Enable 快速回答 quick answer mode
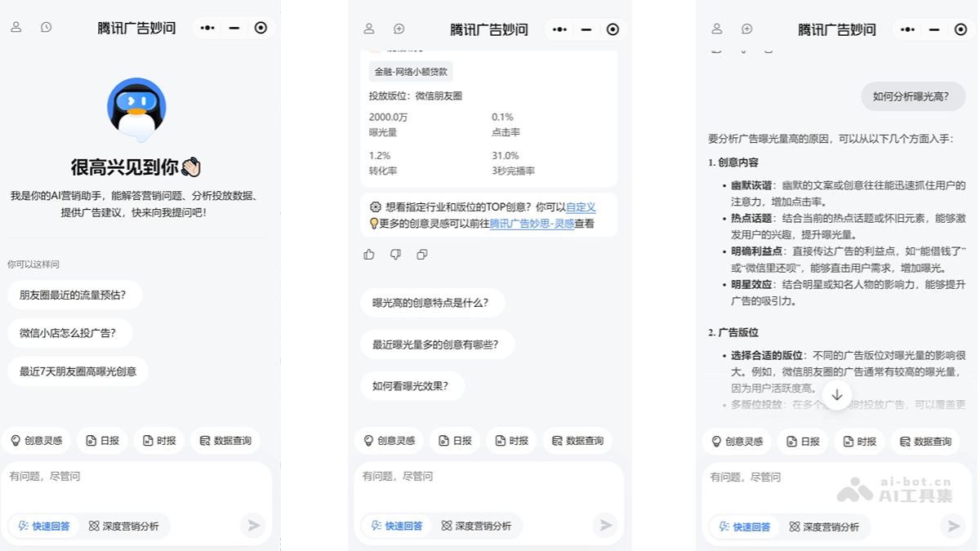Image resolution: width=980 pixels, height=551 pixels. (47, 526)
